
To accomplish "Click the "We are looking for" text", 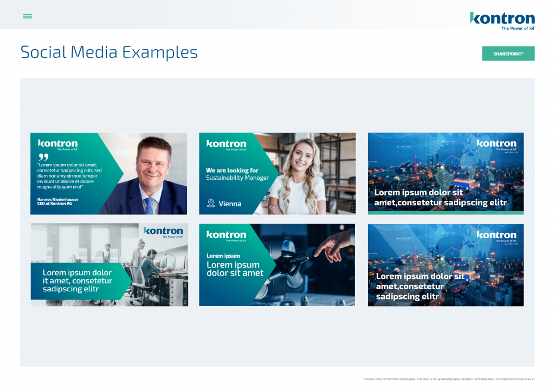I will coord(232,170).
